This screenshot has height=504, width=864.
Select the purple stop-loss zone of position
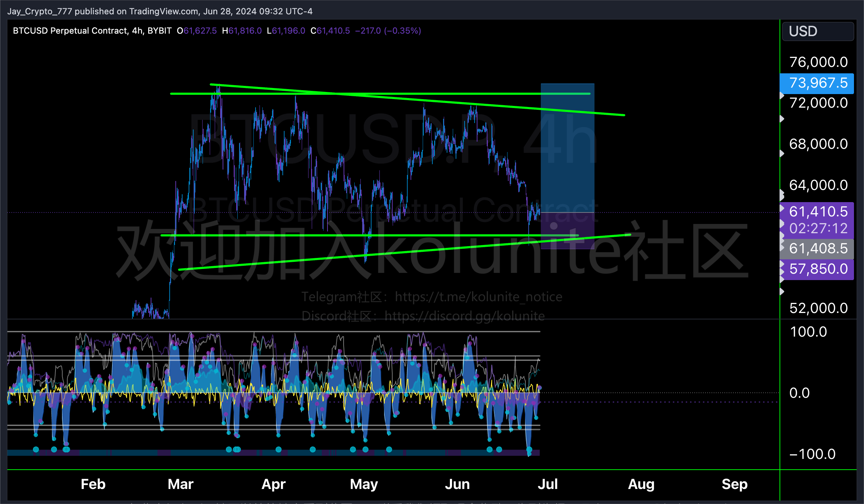[567, 230]
